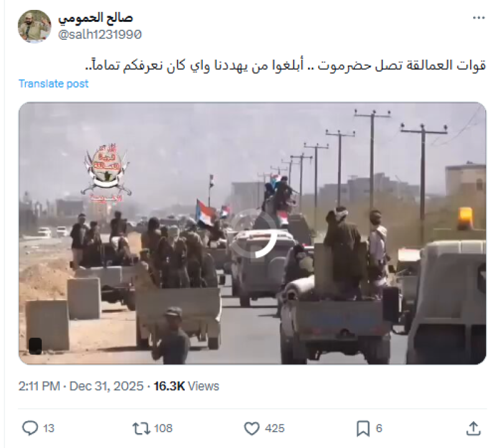Click the author's Arabic display name
This screenshot has width=498, height=448.
pyautogui.click(x=95, y=18)
